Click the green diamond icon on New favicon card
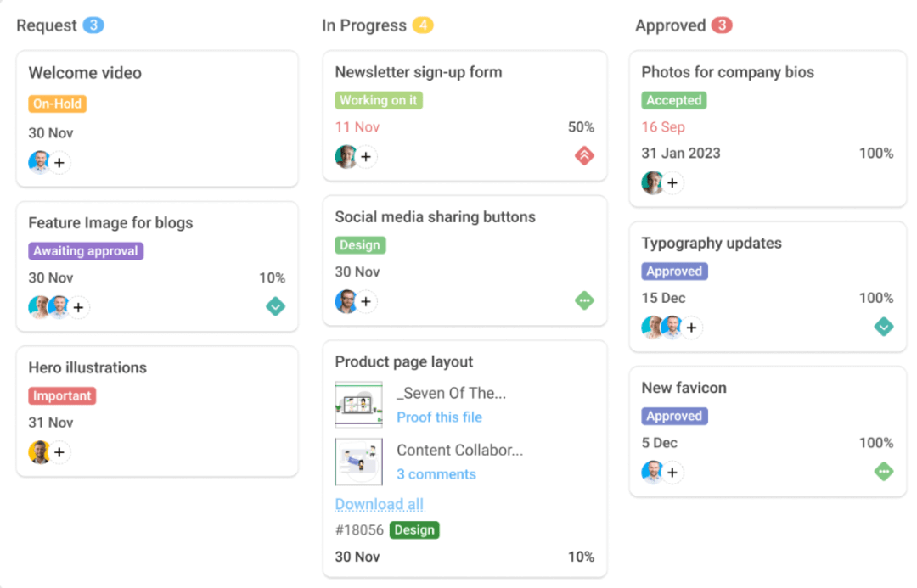The image size is (917, 588). coord(884,472)
